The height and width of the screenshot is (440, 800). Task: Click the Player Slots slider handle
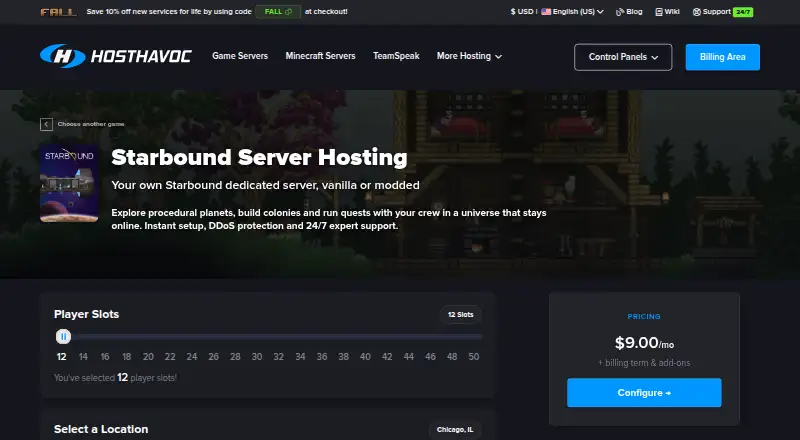tap(63, 337)
